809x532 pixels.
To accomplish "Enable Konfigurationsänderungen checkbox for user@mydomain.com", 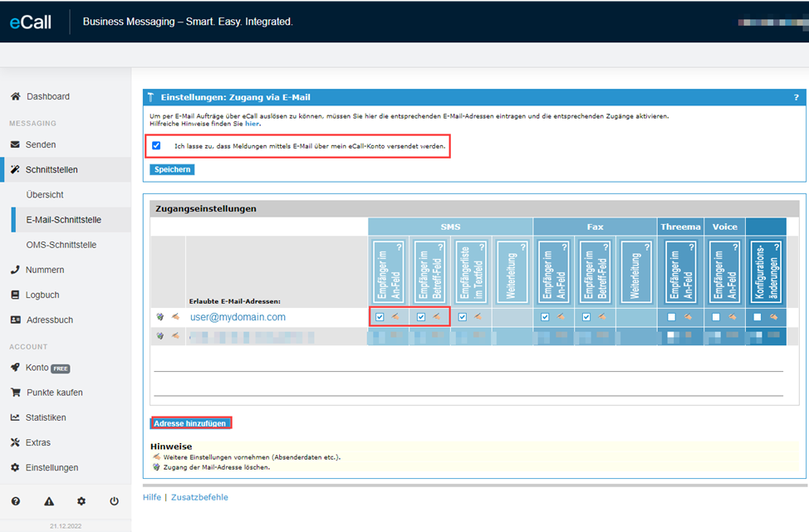I will (x=757, y=317).
